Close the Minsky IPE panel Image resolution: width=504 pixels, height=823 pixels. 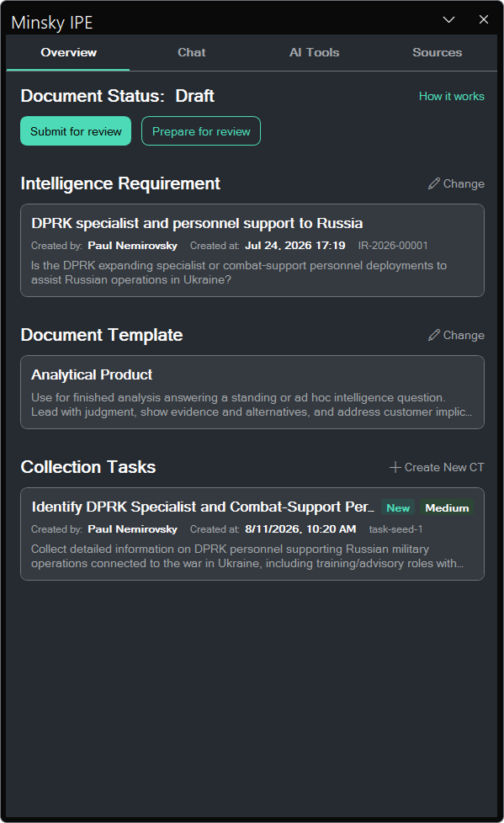(484, 19)
